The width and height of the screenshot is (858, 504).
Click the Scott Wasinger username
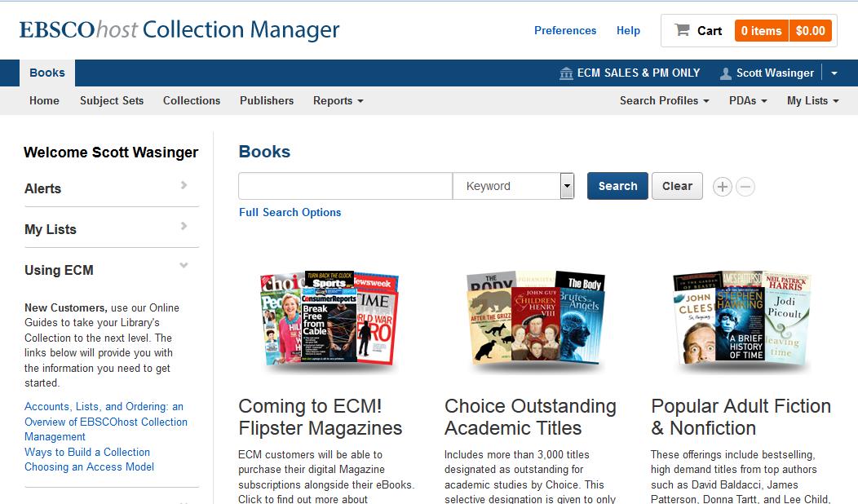tap(775, 73)
